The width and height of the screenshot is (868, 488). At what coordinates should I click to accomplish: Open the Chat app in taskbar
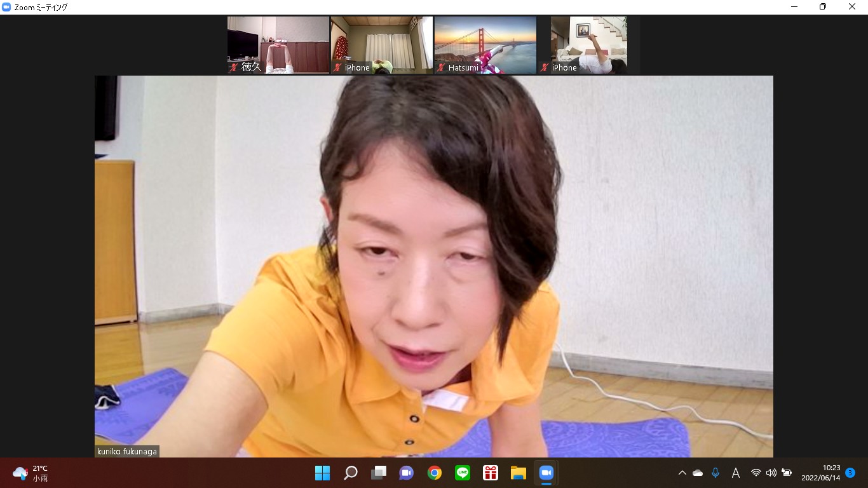[407, 473]
